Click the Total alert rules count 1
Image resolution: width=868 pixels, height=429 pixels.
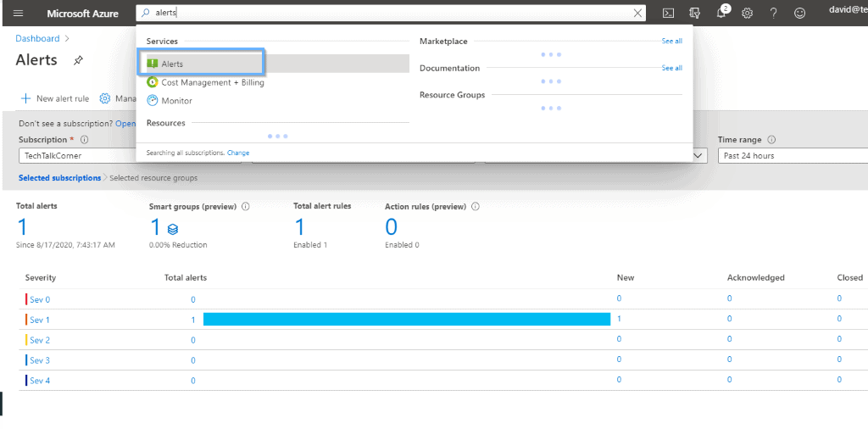299,227
